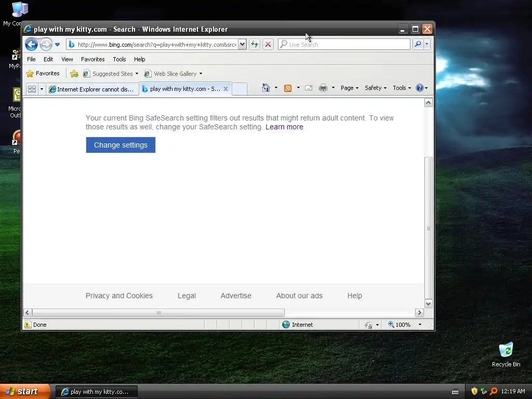
Task: Click the Windows Start button
Action: [x=25, y=392]
